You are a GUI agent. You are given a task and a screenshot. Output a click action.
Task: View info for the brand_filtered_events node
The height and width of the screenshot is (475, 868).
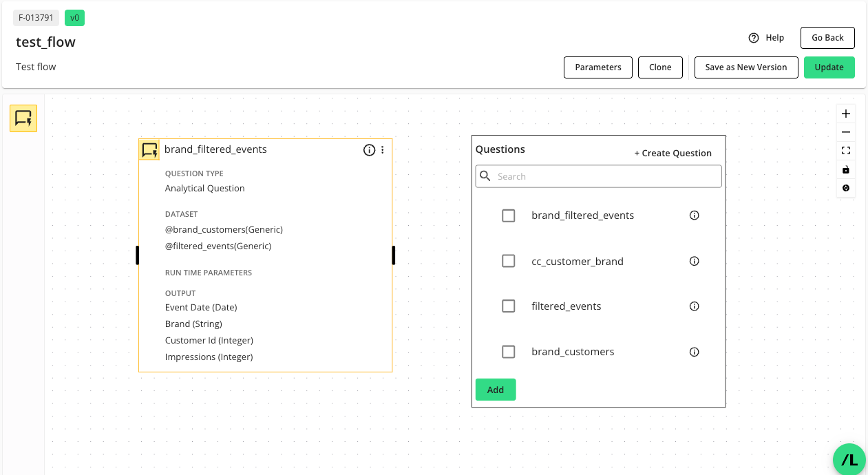point(369,149)
